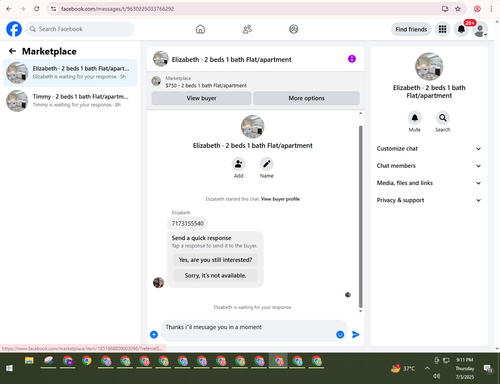The height and width of the screenshot is (384, 500).
Task: Send the message with arrow icon
Action: point(356,334)
